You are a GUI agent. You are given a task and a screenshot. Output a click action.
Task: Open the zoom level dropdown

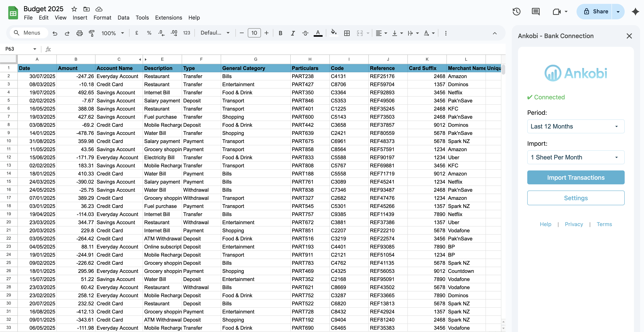pos(113,33)
